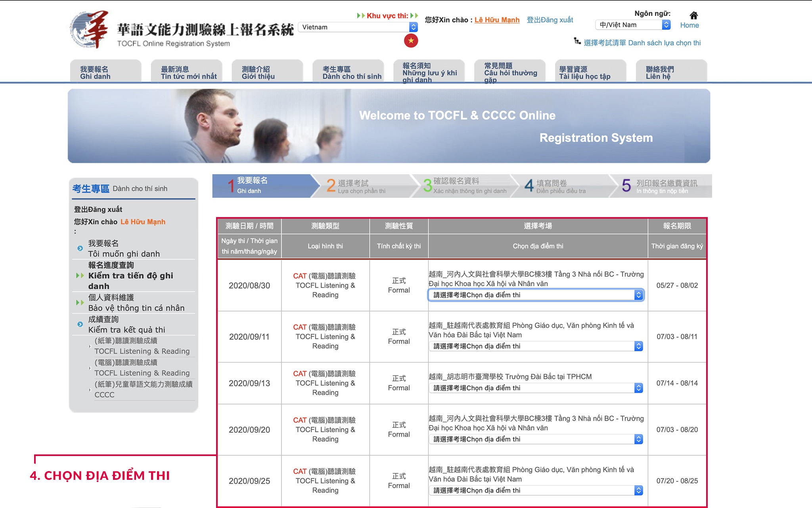The image size is (812, 508).
Task: Click registration period 07/03 - 08/20
Action: coord(677,429)
